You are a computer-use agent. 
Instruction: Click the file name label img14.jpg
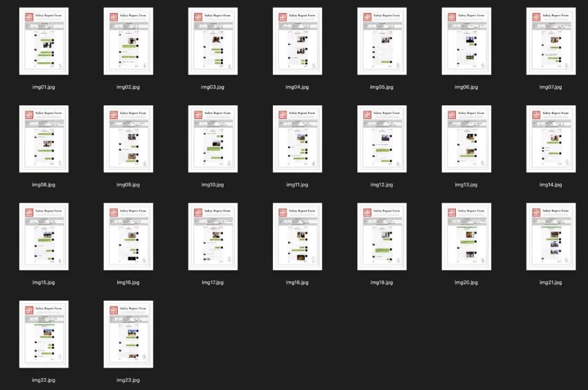click(x=550, y=185)
